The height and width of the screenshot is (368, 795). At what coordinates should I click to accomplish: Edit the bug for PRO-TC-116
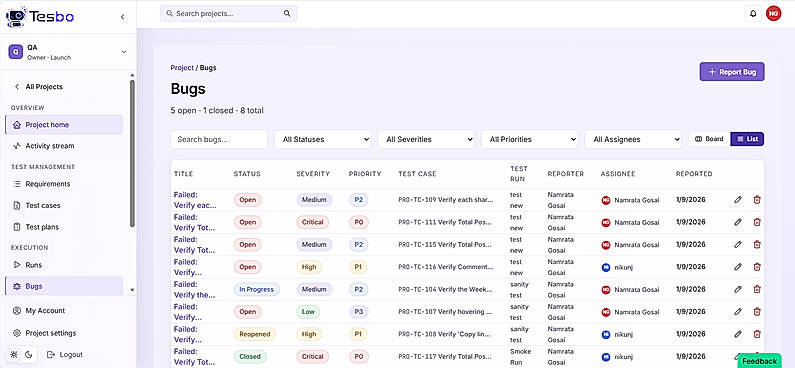point(738,267)
